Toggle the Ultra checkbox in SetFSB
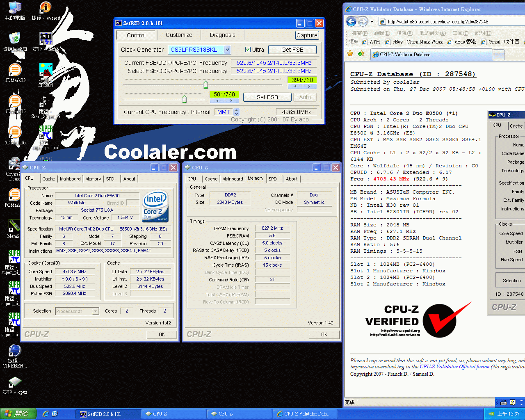 pyautogui.click(x=248, y=50)
